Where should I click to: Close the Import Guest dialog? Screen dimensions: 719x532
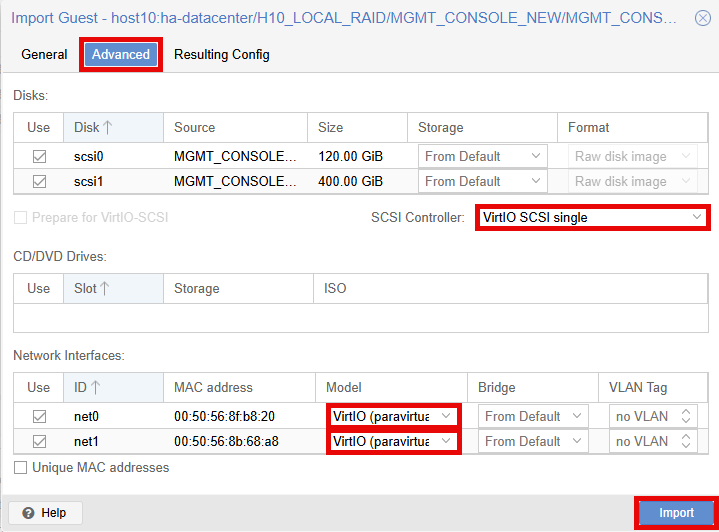point(703,19)
